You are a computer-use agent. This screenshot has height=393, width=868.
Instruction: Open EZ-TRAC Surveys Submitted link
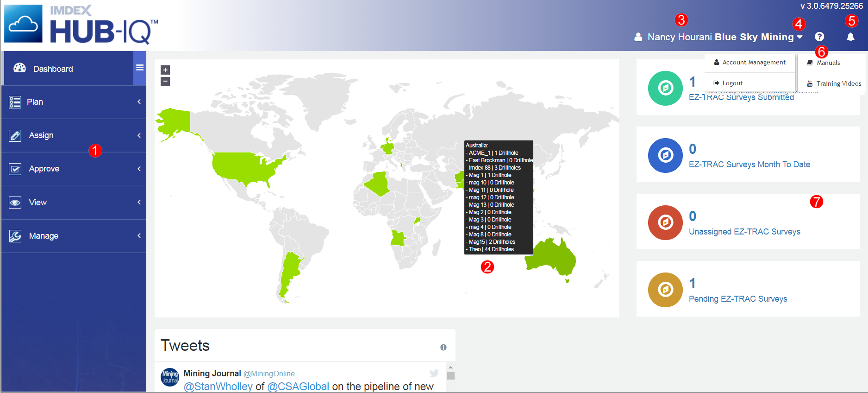(741, 97)
